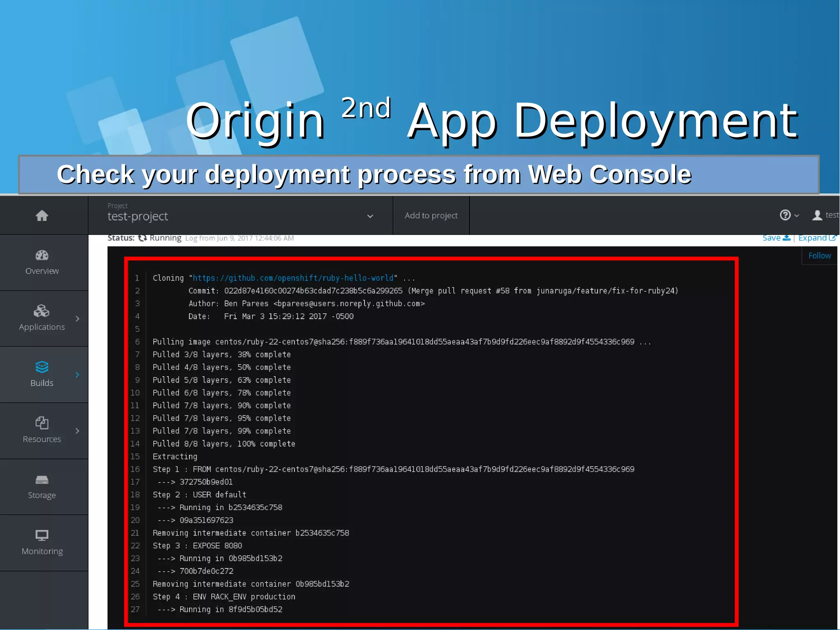Open the Storage drive icon

click(x=42, y=480)
